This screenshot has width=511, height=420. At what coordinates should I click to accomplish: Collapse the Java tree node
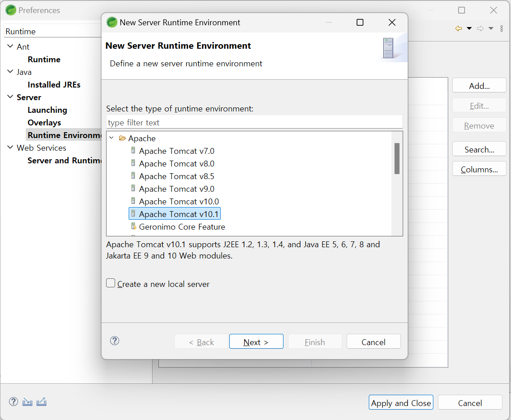click(x=10, y=72)
